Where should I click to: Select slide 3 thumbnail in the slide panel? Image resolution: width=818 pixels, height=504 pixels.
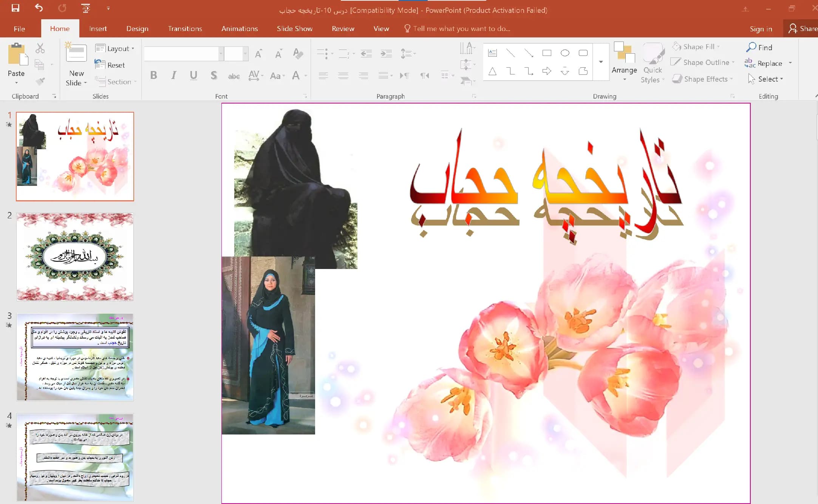point(75,357)
